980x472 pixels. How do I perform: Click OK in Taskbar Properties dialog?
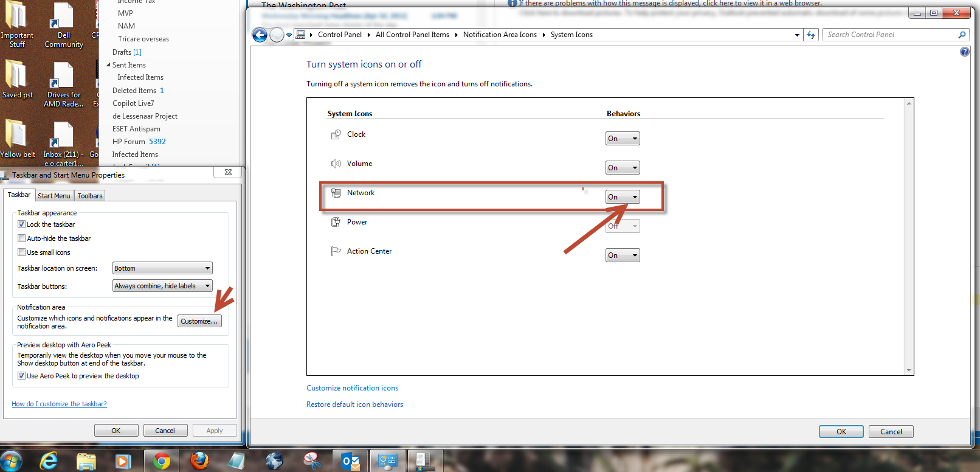(x=116, y=431)
